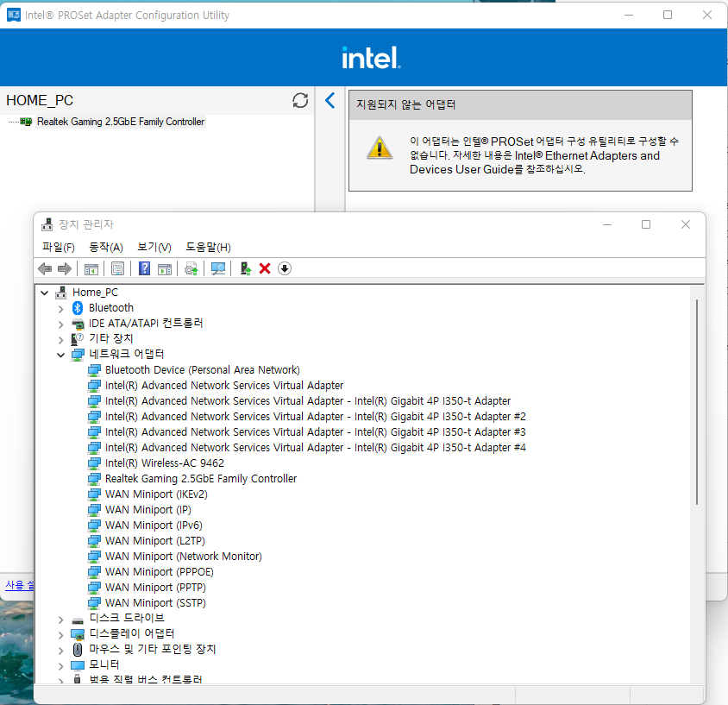Screen dimensions: 728x705
Task: Expand 마우스 및 기타 포인팅 장치
Action: point(61,650)
